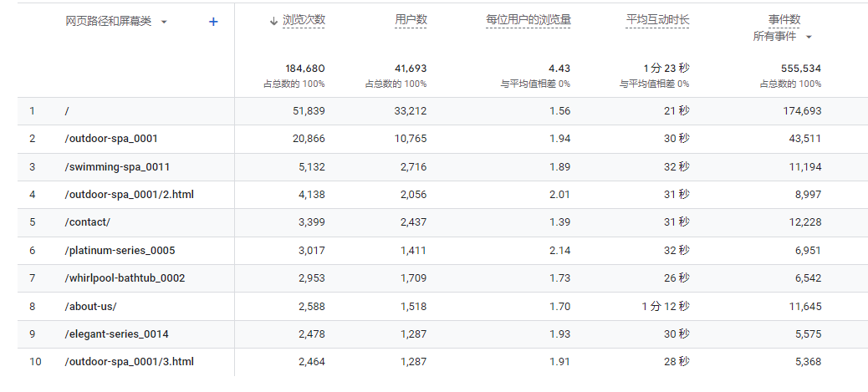Click events cell 6,951 for /platinum-series_0005
868x392 pixels.
click(x=809, y=250)
